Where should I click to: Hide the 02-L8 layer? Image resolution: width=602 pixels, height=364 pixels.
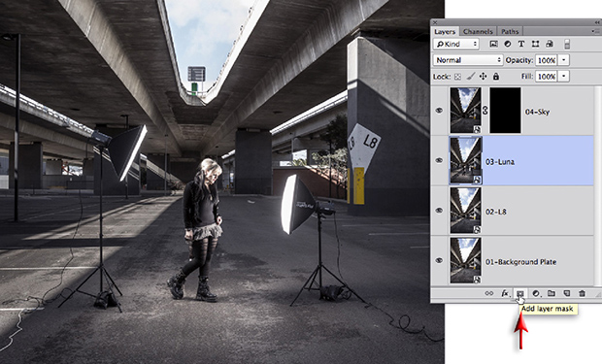439,211
